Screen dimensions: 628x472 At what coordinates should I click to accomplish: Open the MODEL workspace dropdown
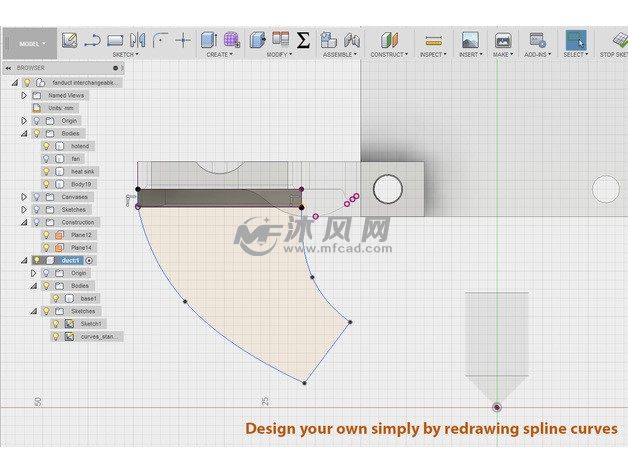32,44
